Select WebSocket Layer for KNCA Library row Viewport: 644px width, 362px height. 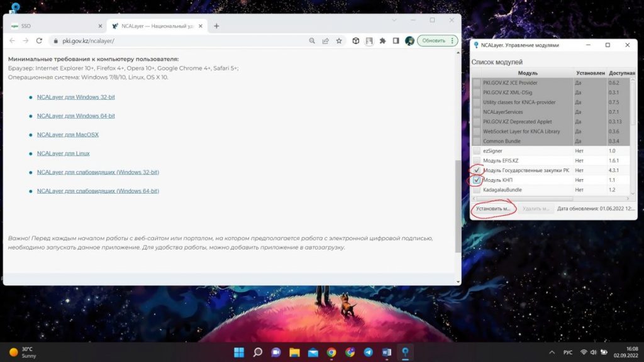(550, 131)
